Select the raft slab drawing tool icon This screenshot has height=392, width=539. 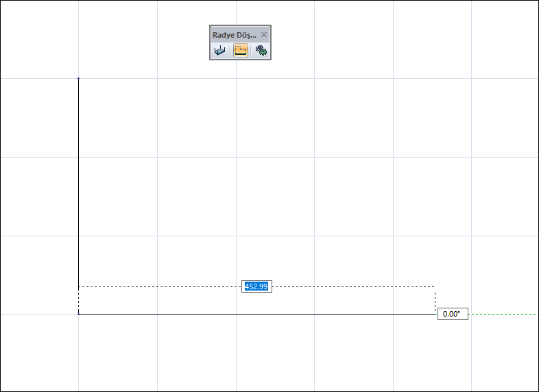point(219,51)
